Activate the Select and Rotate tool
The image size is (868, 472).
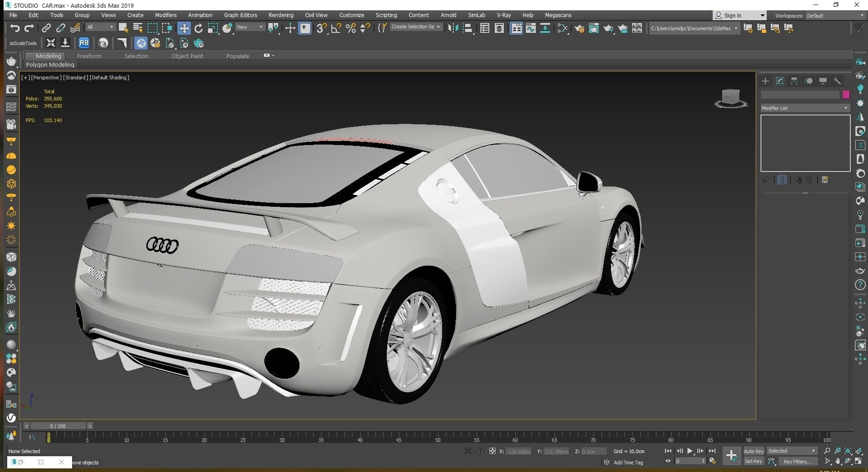coord(198,28)
